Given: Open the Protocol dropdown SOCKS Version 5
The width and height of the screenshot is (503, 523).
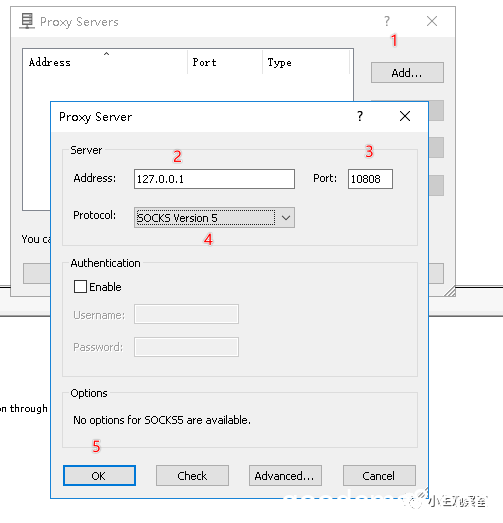Looking at the screenshot, I should pos(214,218).
